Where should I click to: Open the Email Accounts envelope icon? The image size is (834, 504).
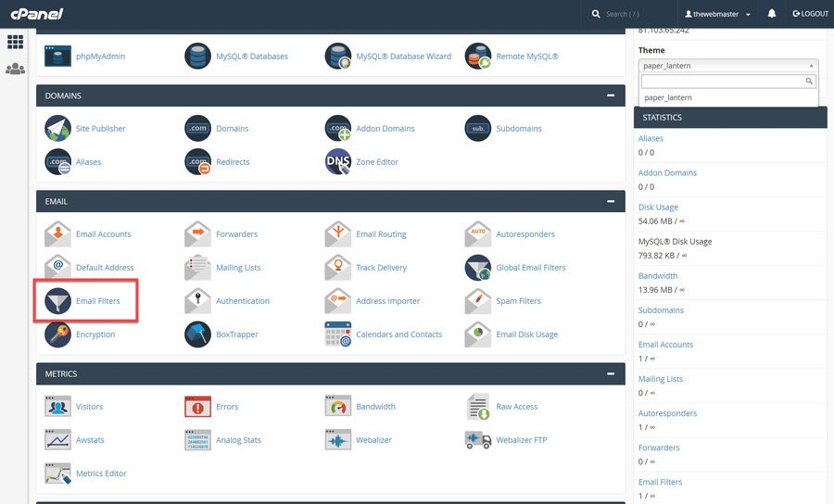(57, 233)
